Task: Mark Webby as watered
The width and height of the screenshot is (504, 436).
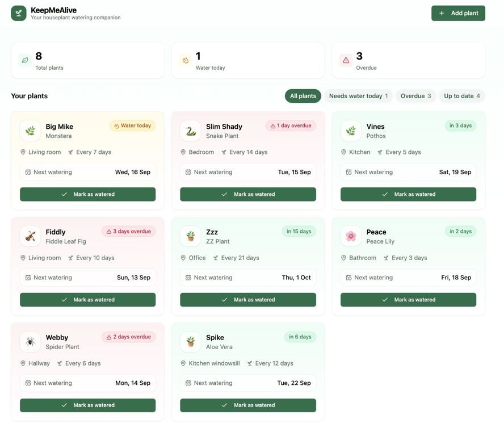Action: click(88, 405)
